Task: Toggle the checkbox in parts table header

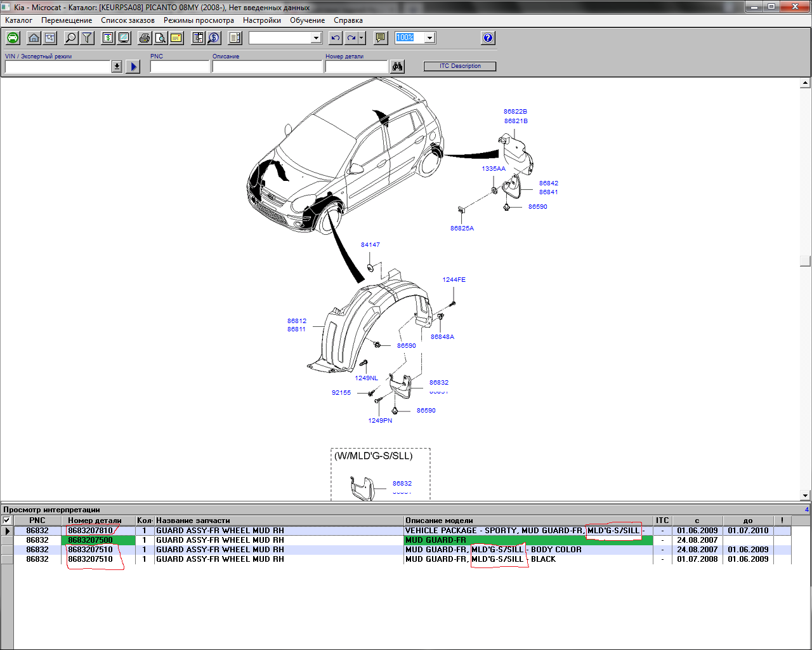Action: coord(7,521)
